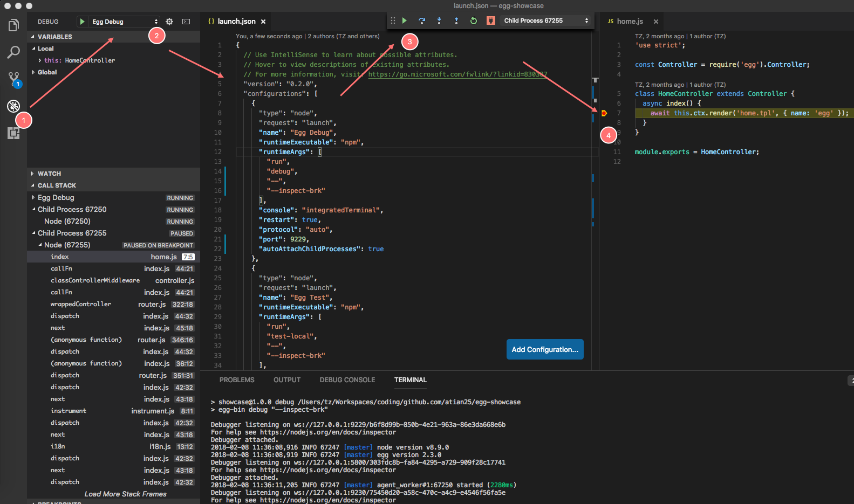Click Add Configuration button

point(545,349)
